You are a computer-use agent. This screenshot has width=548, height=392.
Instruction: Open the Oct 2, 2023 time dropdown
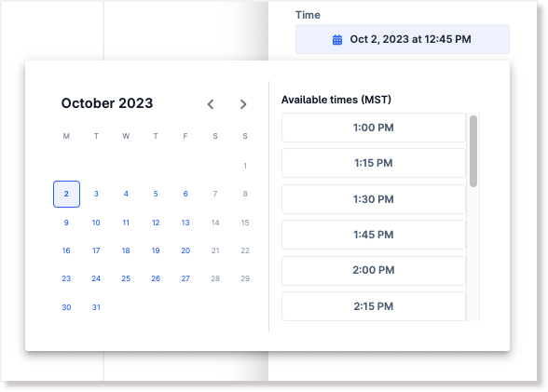(x=403, y=39)
